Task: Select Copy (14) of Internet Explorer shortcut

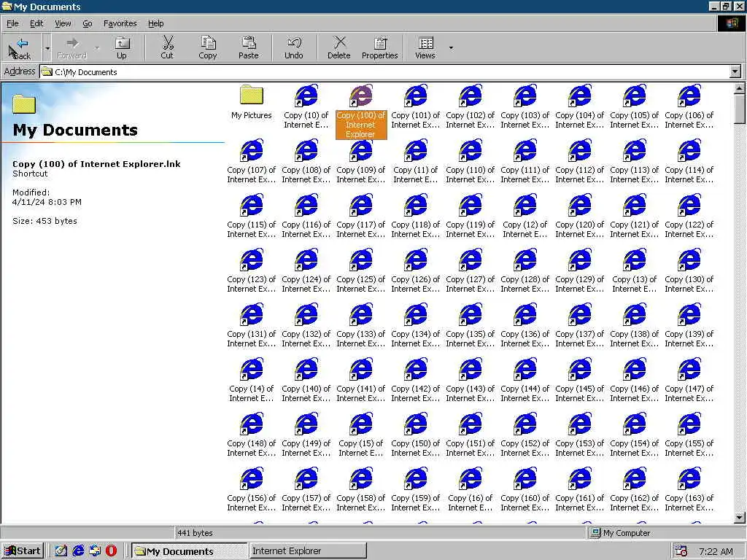Action: coord(252,381)
